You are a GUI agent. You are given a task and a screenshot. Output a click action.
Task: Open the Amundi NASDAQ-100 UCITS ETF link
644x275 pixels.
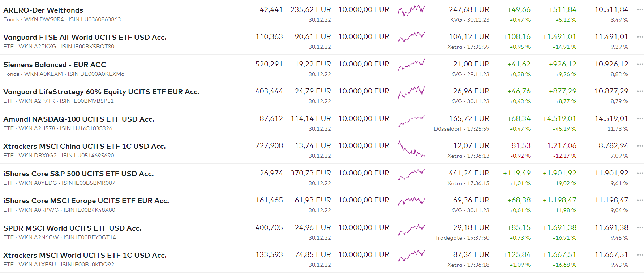pyautogui.click(x=78, y=119)
